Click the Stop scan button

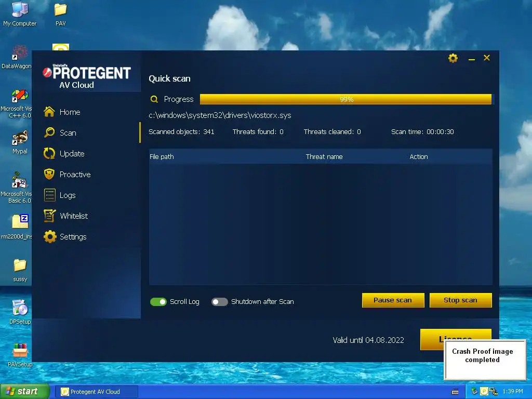click(460, 300)
